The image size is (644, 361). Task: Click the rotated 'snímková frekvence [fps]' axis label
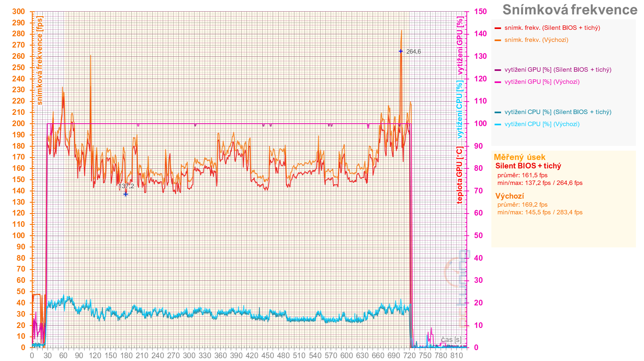click(x=39, y=60)
